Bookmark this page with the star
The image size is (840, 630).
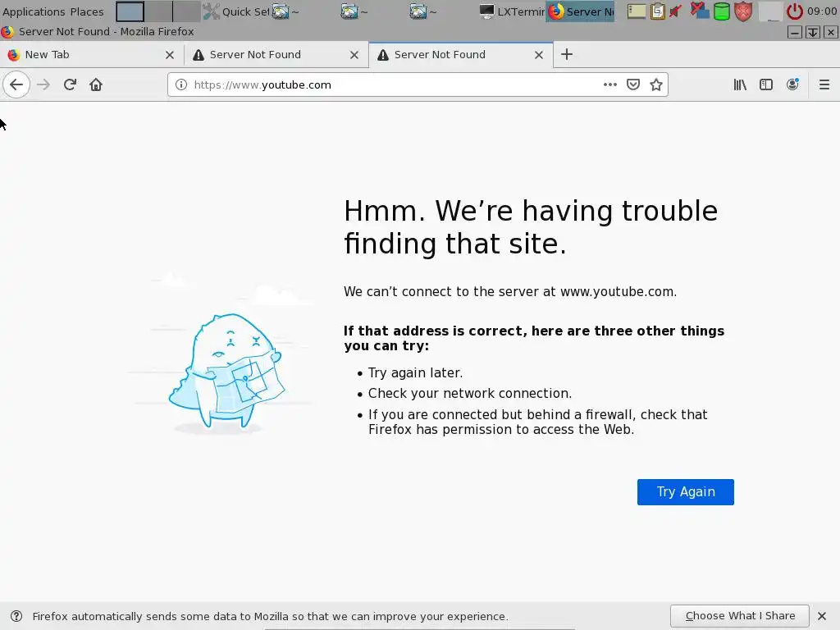pos(656,84)
